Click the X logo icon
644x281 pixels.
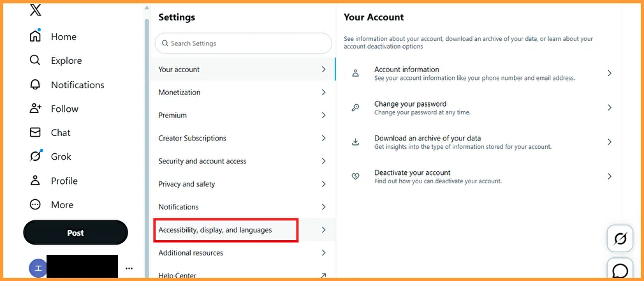[x=36, y=10]
